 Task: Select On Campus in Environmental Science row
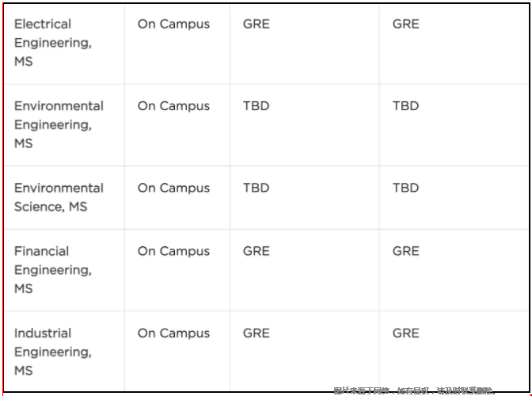pos(173,188)
